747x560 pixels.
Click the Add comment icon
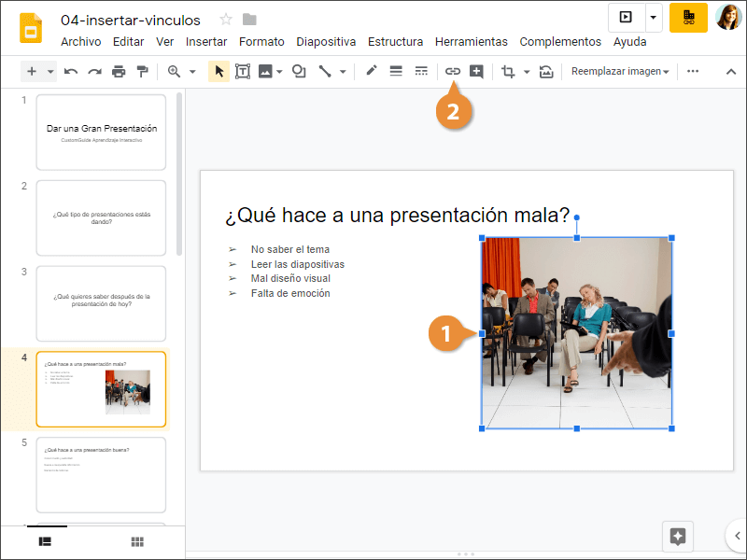pyautogui.click(x=476, y=71)
